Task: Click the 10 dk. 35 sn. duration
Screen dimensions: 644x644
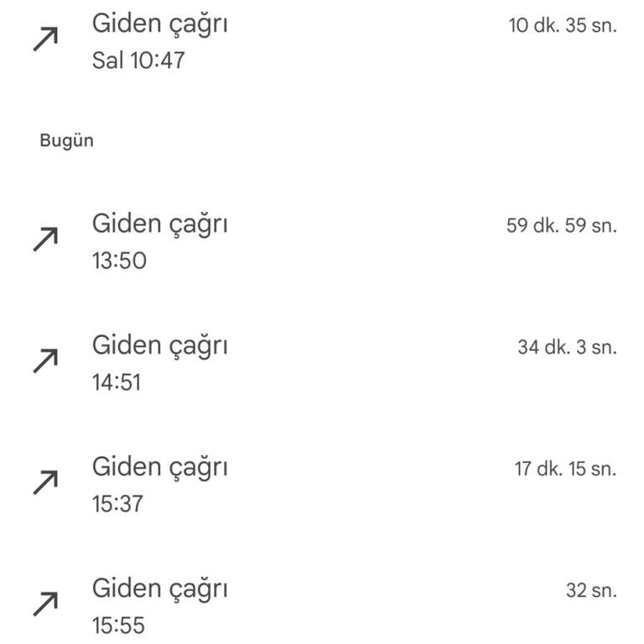Action: click(562, 25)
